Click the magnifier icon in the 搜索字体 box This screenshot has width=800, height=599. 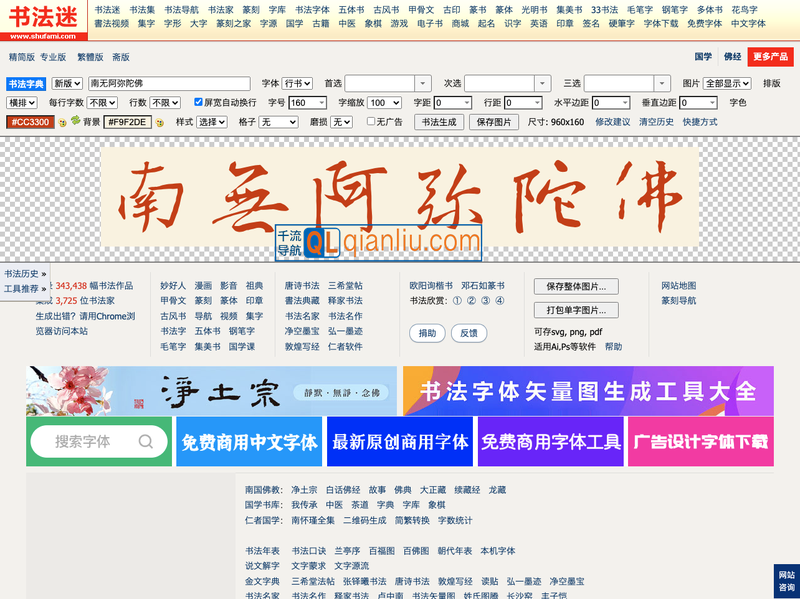tap(146, 440)
